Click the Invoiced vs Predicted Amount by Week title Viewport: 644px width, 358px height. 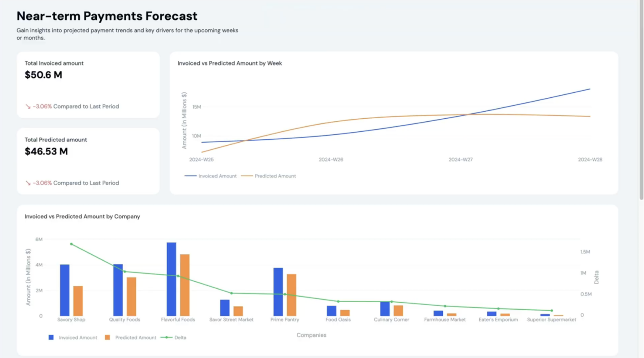click(229, 63)
